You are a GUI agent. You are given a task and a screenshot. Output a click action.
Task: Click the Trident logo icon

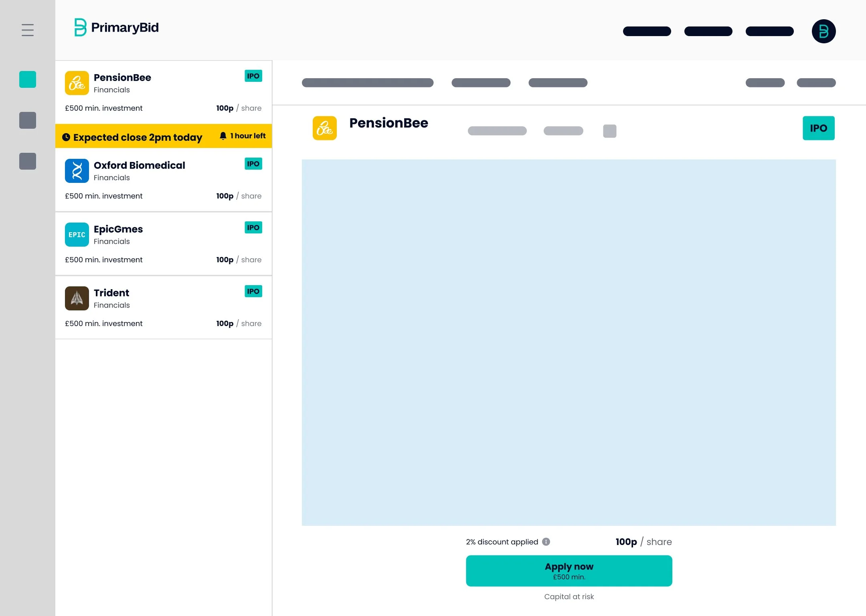click(77, 298)
